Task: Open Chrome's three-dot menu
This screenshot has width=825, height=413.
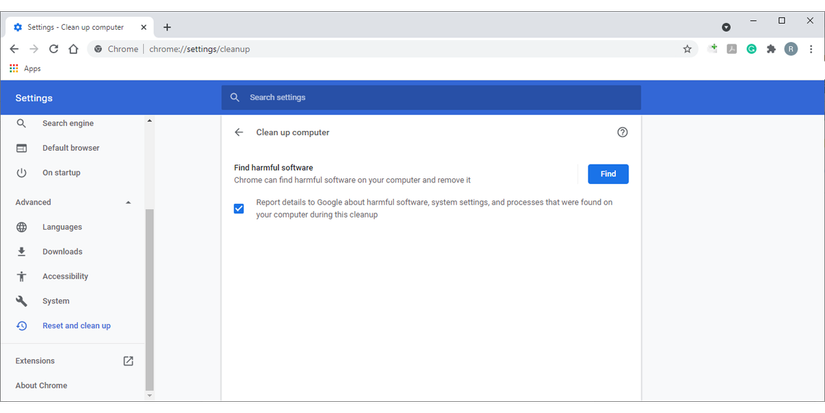Action: [811, 49]
